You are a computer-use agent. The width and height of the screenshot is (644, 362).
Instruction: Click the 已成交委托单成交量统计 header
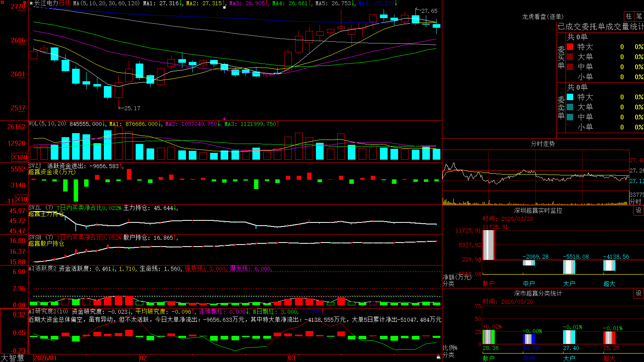[601, 27]
